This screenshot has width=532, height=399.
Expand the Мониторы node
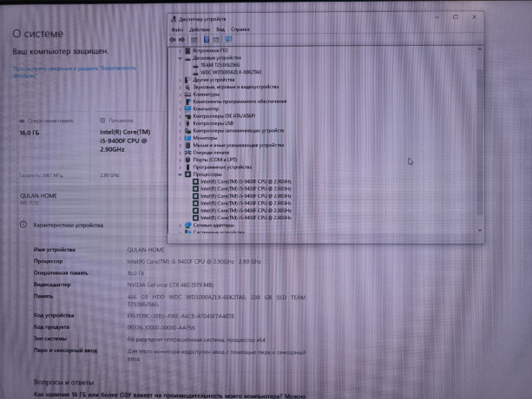click(181, 138)
